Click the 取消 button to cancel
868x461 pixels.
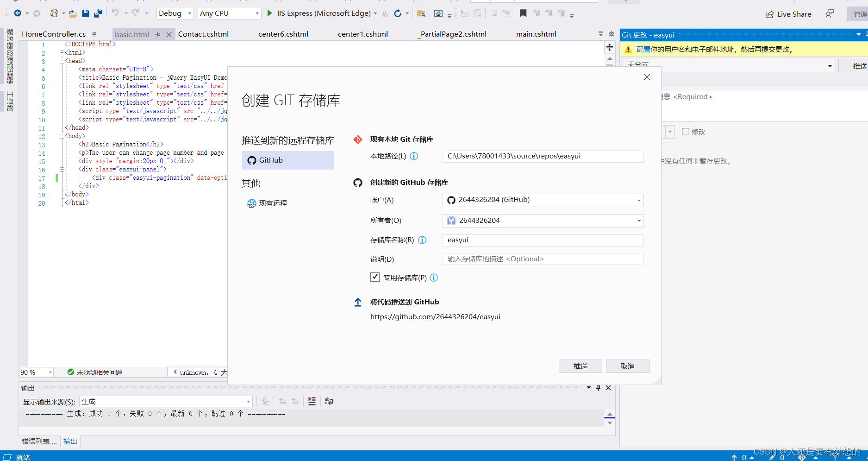627,366
